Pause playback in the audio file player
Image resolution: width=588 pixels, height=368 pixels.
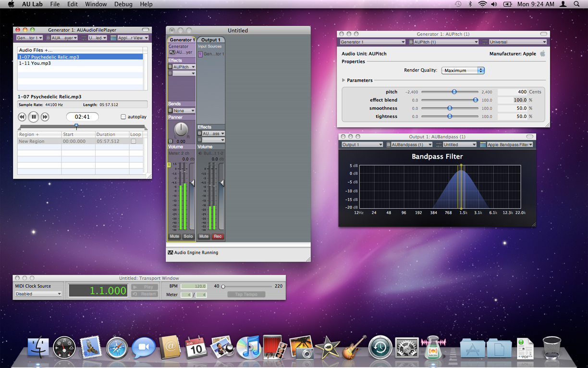[34, 117]
